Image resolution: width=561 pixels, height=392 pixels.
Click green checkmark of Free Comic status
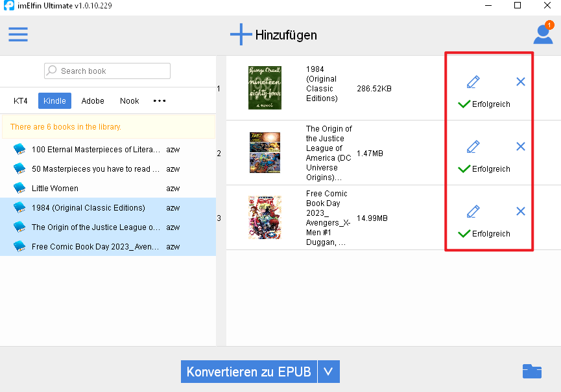pyautogui.click(x=464, y=234)
